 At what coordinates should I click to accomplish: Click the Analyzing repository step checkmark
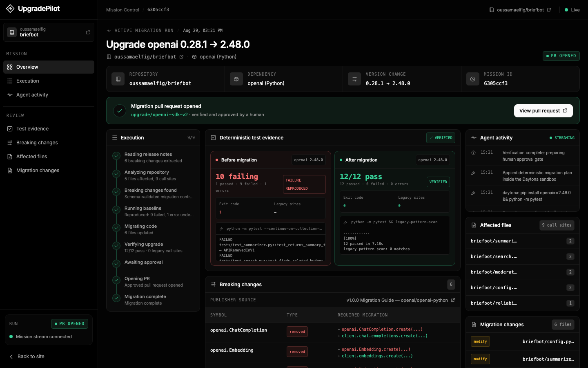(116, 173)
